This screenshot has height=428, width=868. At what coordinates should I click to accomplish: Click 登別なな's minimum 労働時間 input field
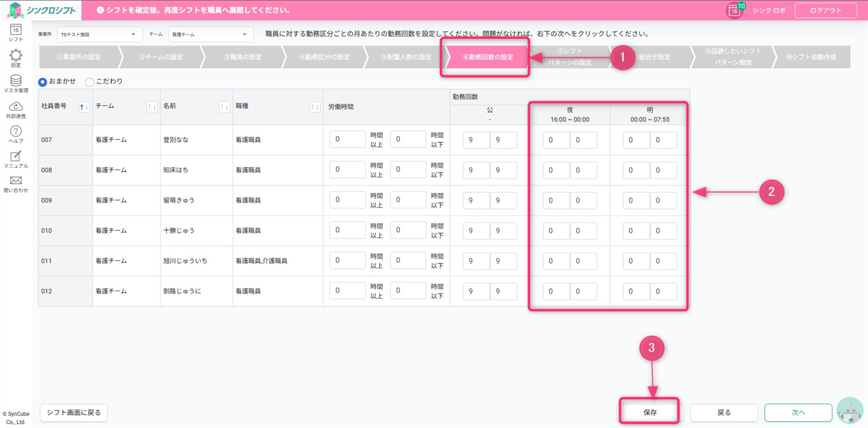[x=347, y=139]
